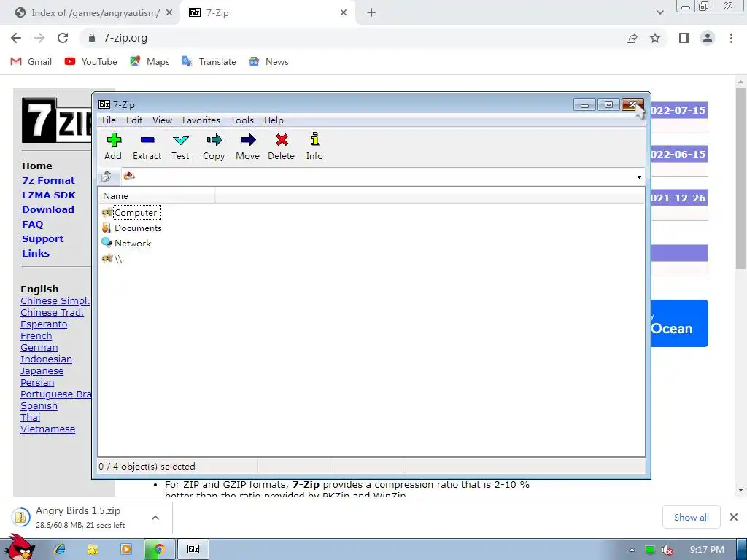
Task: Select the Computer item in file list
Action: pyautogui.click(x=131, y=213)
